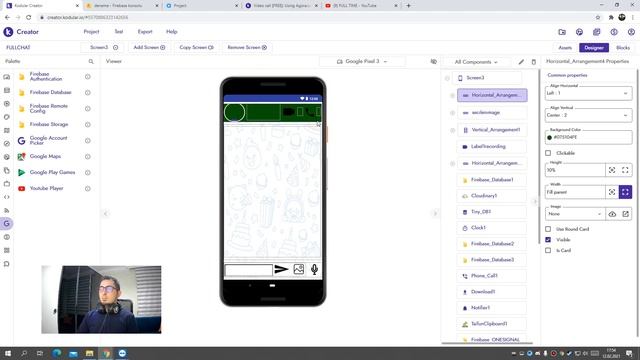
Task: Open the Align Vertical dropdown
Action: click(588, 115)
